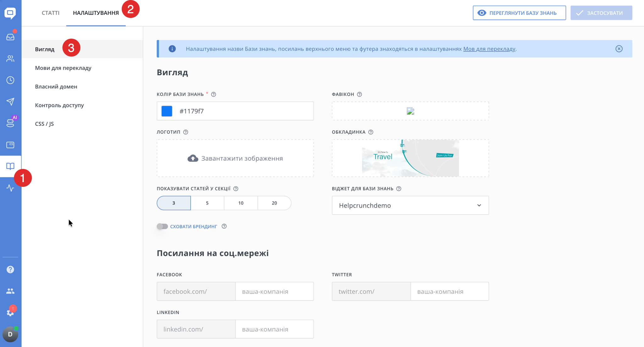
Task: Open the clock history icon in sidebar
Action: point(10,80)
